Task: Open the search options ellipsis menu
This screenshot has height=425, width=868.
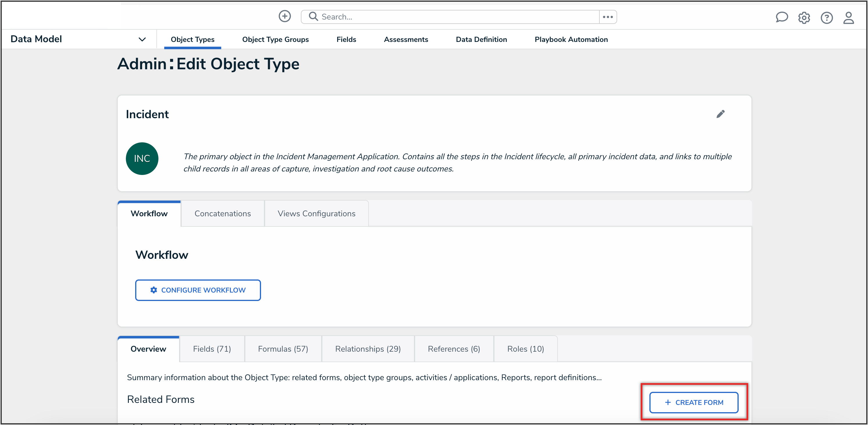Action: coord(608,17)
